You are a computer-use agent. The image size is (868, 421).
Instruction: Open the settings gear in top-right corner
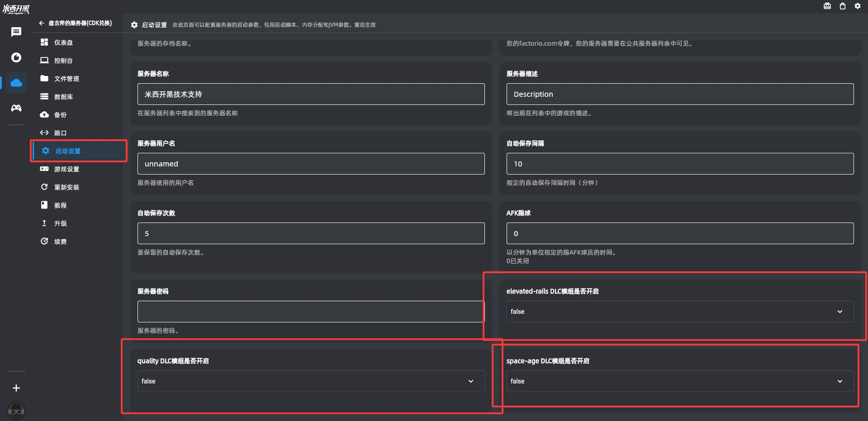pyautogui.click(x=857, y=6)
